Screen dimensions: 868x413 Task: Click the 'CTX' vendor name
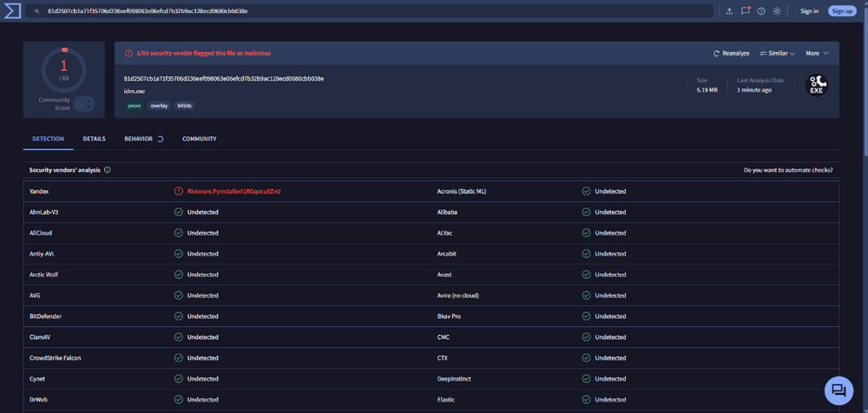(x=443, y=358)
